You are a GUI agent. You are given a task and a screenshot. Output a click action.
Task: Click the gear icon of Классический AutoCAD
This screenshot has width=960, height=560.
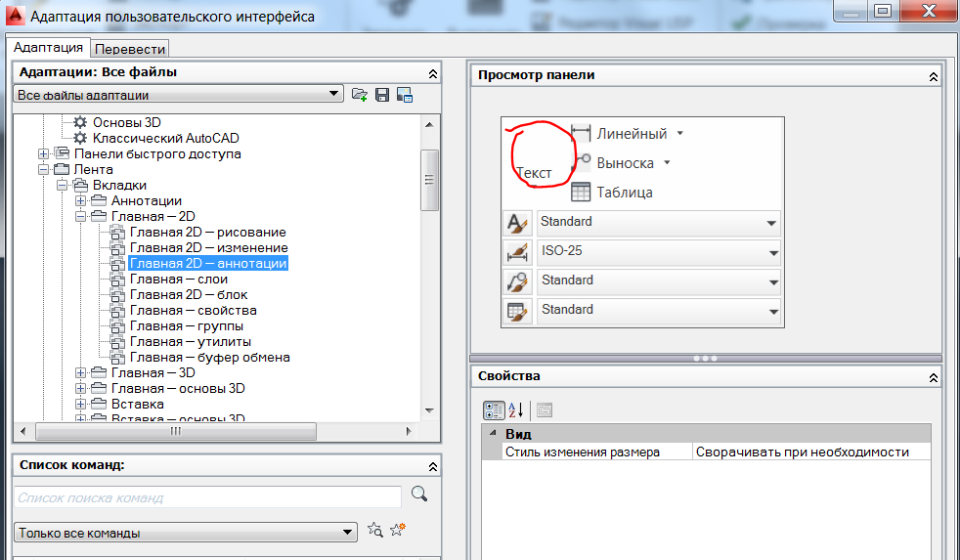pos(80,139)
